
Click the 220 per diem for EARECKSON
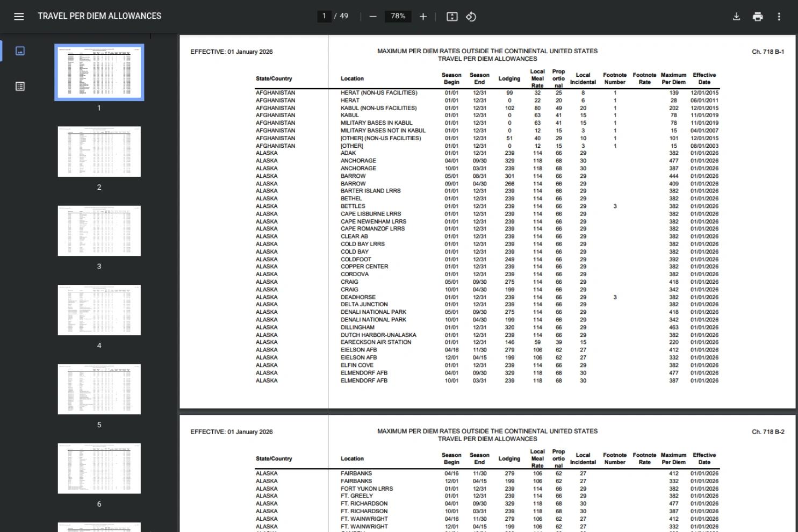pos(674,342)
